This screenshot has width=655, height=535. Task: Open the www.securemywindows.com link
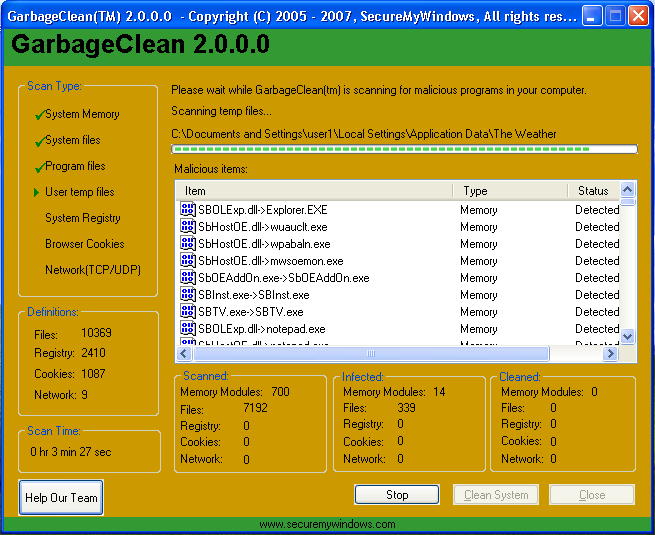327,524
